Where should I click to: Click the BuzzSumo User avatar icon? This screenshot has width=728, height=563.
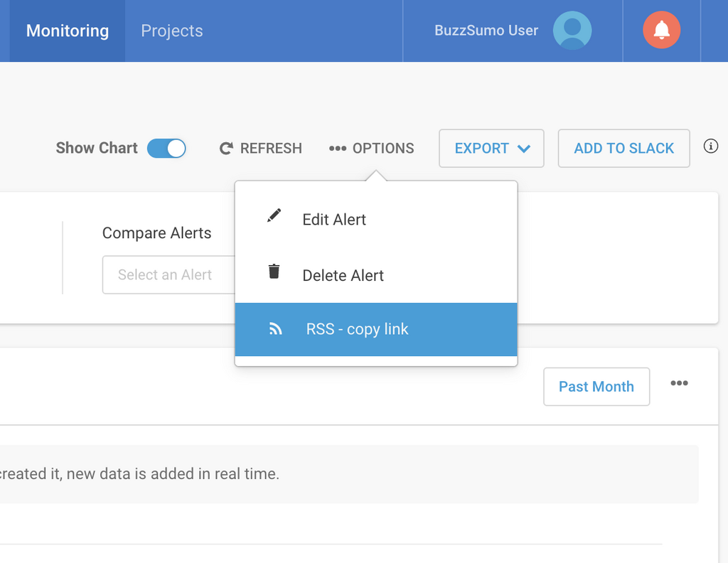coord(572,31)
